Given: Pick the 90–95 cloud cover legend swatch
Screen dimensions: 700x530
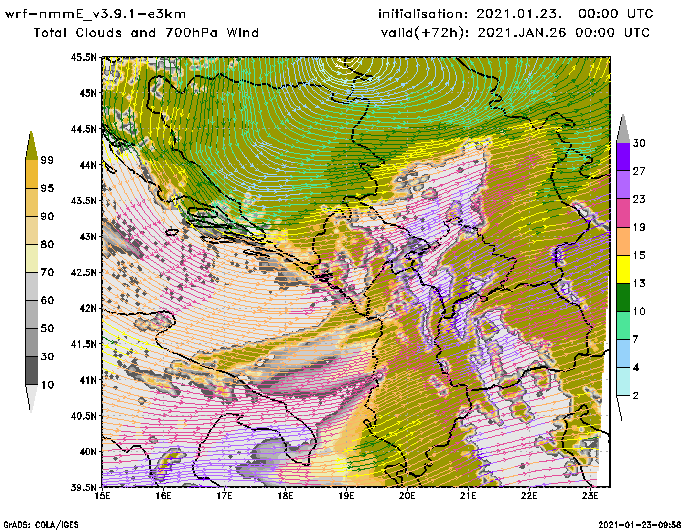Looking at the screenshot, I should point(31,202).
